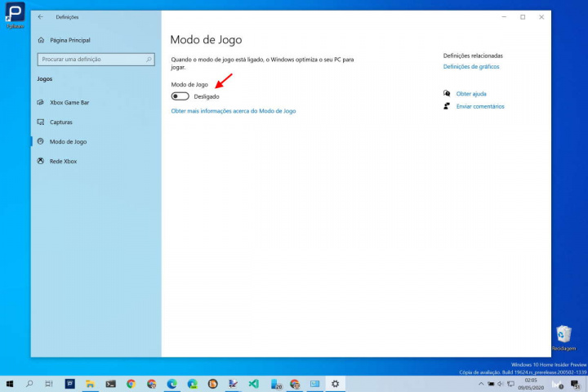Screen dimensions: 588x392
Task: Select Modo de Jogo in the sidebar
Action: [68, 141]
